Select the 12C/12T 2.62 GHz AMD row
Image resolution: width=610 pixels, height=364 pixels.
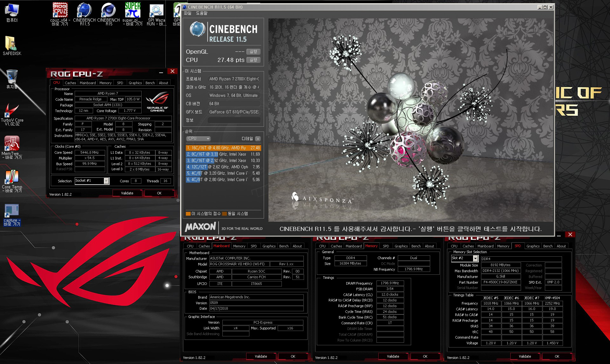click(x=223, y=167)
